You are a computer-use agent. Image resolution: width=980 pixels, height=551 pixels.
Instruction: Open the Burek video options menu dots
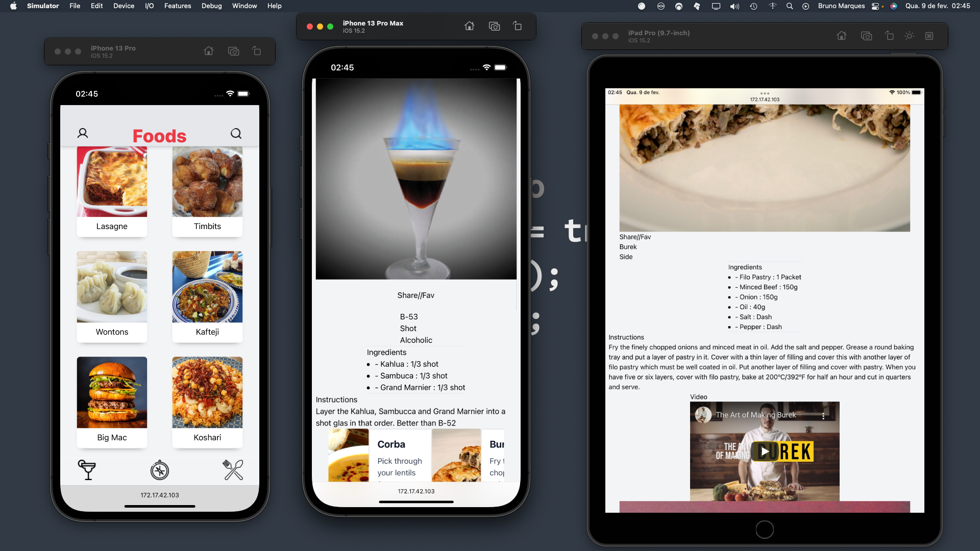click(823, 416)
